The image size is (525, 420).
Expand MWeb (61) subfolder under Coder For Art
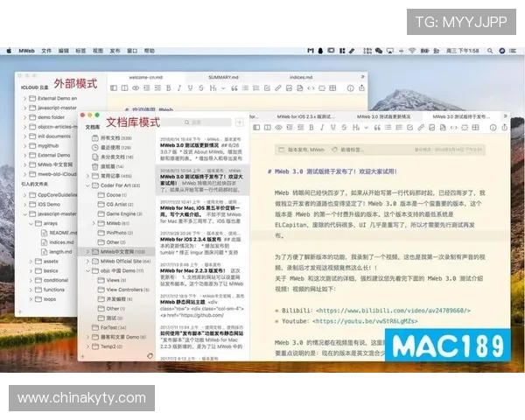click(x=94, y=223)
